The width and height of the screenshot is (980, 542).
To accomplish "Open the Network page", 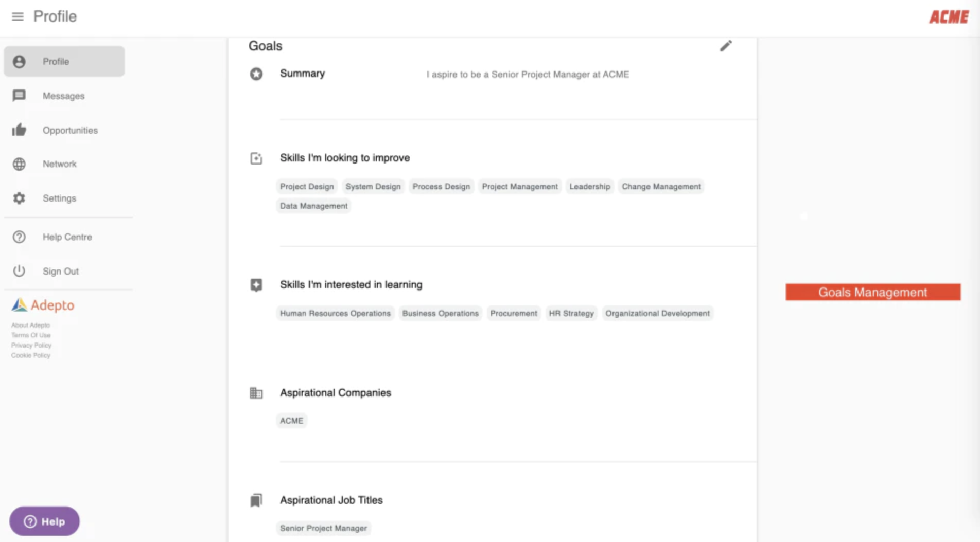I will (x=59, y=164).
